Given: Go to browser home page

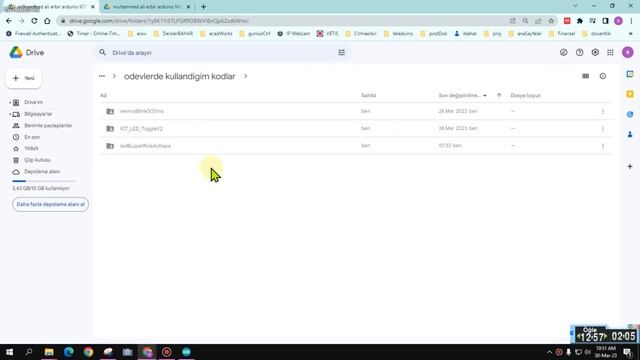Looking at the screenshot, I should point(47,21).
